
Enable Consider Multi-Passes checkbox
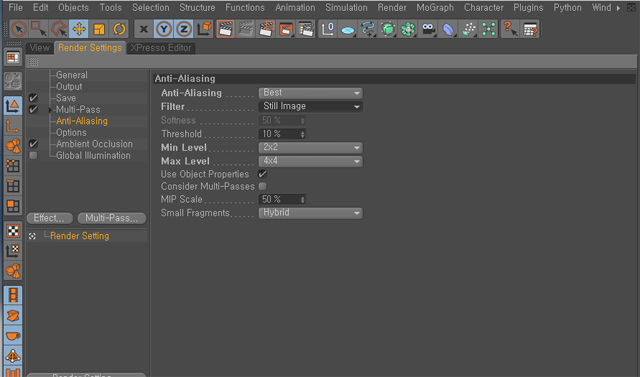point(262,186)
